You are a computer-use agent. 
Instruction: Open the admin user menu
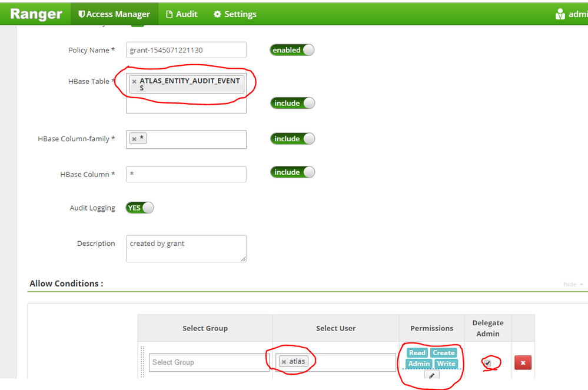coord(571,14)
